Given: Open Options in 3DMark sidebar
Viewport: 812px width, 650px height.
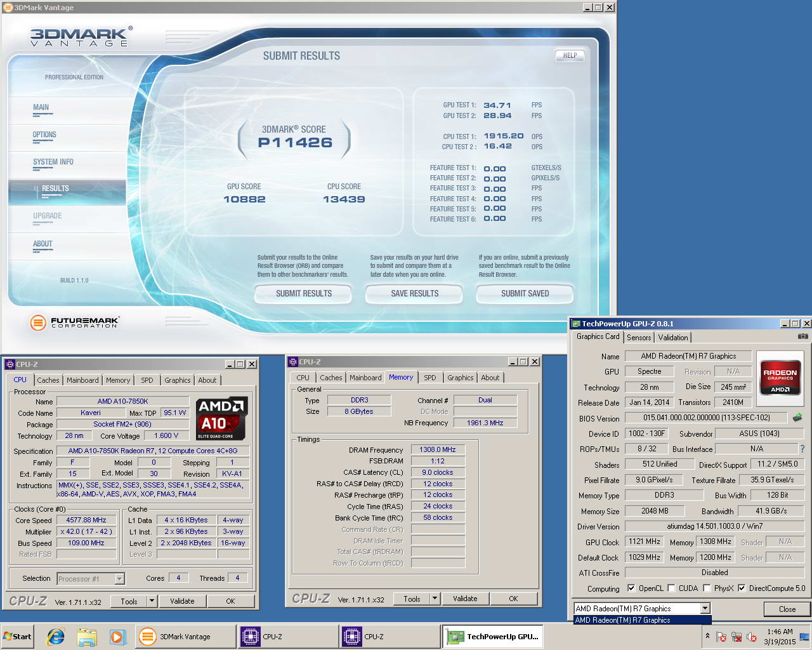Looking at the screenshot, I should tap(44, 135).
